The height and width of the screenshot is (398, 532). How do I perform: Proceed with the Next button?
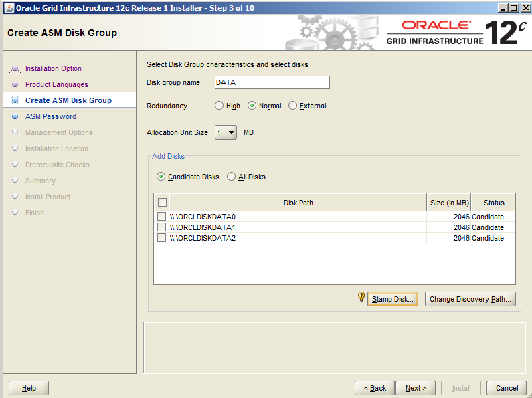coord(416,388)
